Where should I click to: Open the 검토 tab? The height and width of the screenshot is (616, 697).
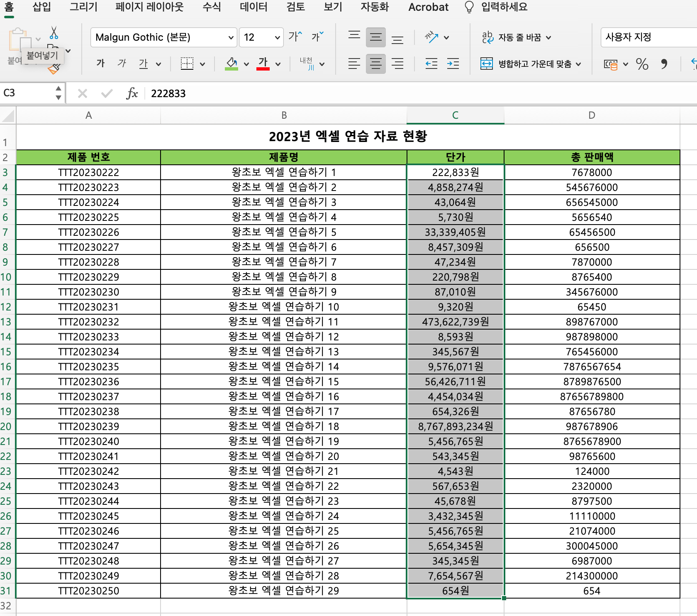[296, 7]
